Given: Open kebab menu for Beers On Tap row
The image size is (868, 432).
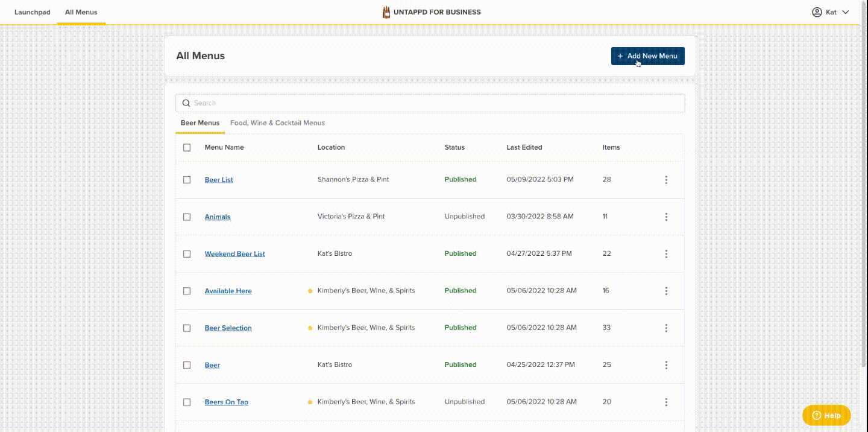Looking at the screenshot, I should 666,402.
